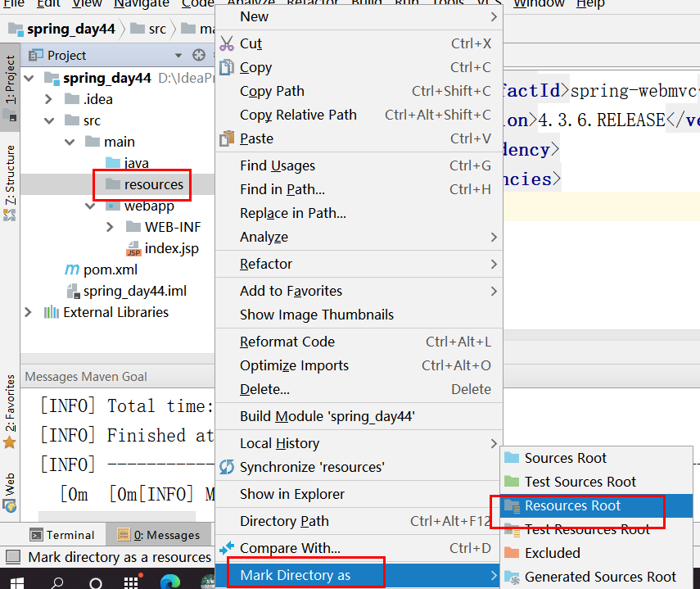This screenshot has width=700, height=589.
Task: Click the Copy icon in the context menu
Action: click(227, 67)
